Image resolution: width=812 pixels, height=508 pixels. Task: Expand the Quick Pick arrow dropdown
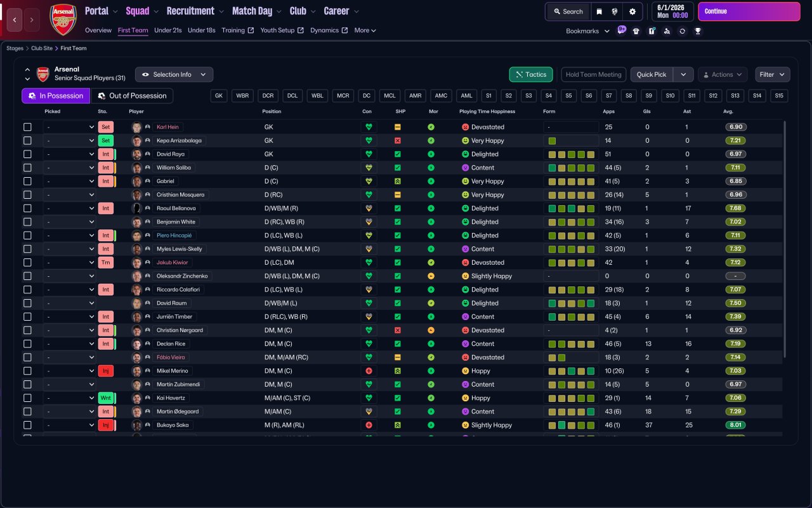coord(683,74)
